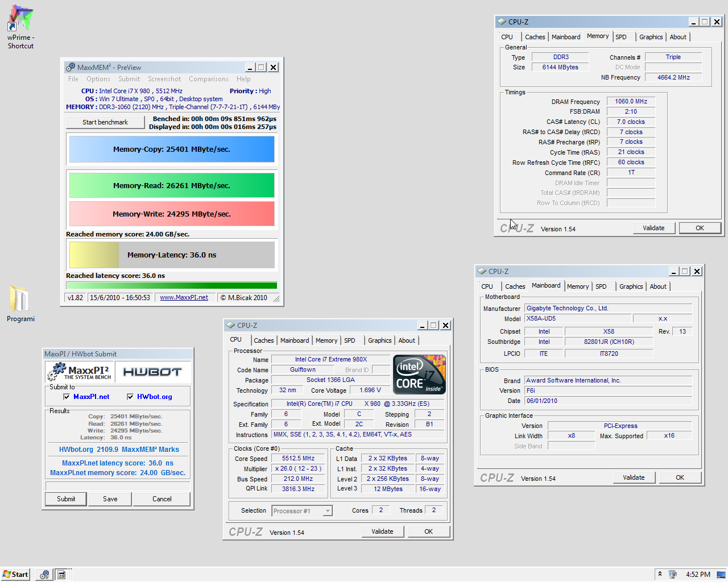The height and width of the screenshot is (582, 728).
Task: Click the Intel Core i7 inside logo
Action: coord(420,375)
